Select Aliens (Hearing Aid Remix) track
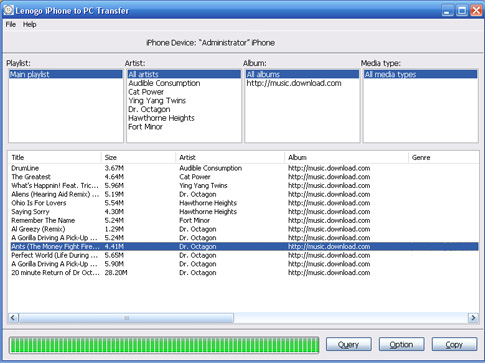Viewport: 485px width, 363px height. (243, 194)
